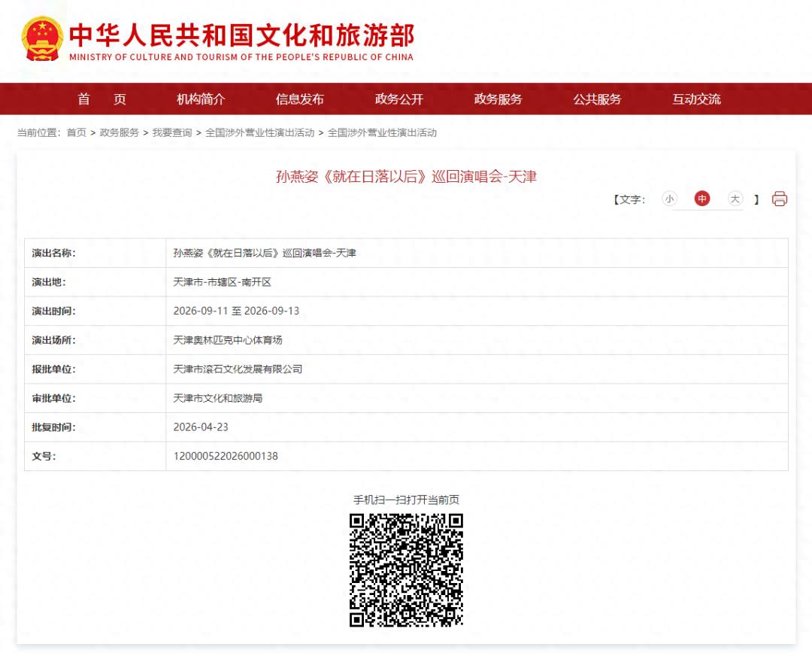
Task: Open the 机构简介 navigation menu
Action: pyautogui.click(x=201, y=99)
